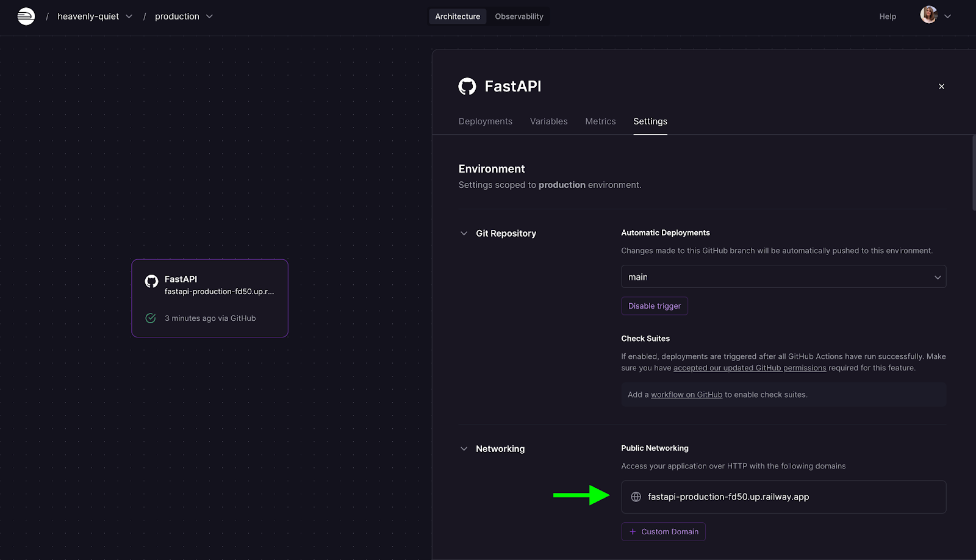Click the fastapi-production-fd50.up.railway.app domain field
Image resolution: width=976 pixels, height=560 pixels.
(783, 497)
